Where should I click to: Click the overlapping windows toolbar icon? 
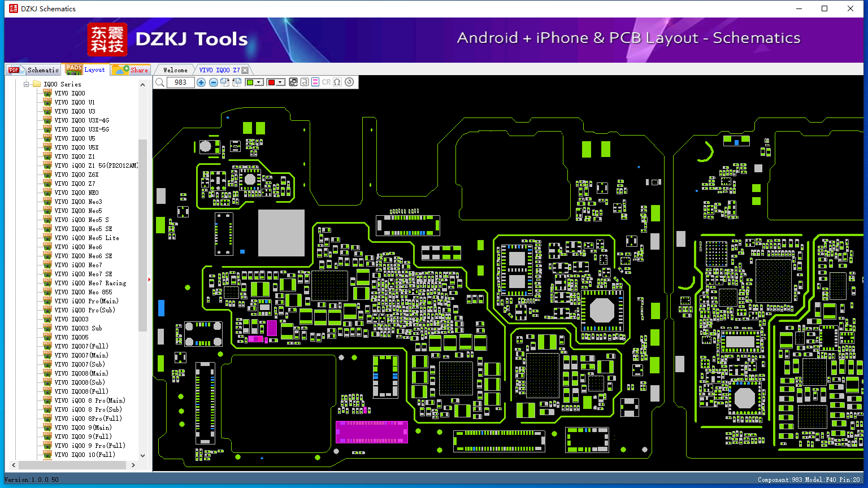click(x=293, y=82)
